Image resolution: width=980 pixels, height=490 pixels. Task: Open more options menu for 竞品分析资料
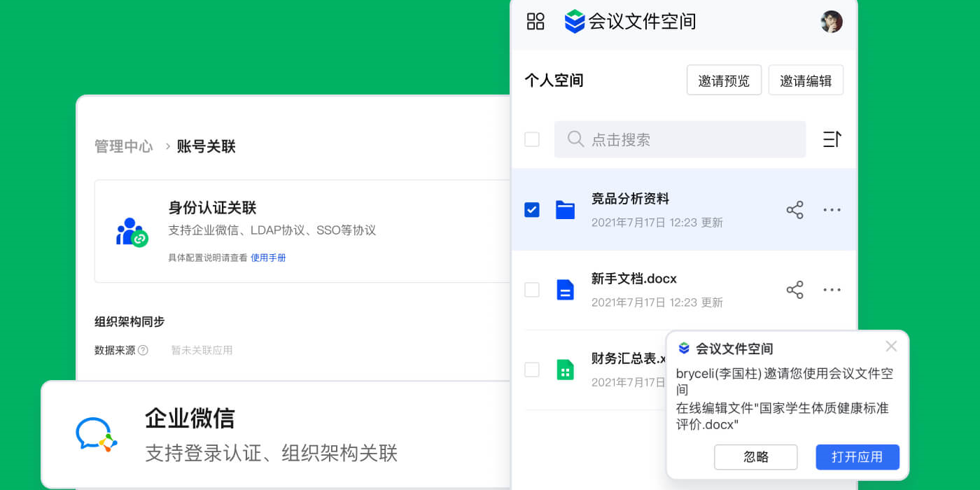tap(832, 209)
